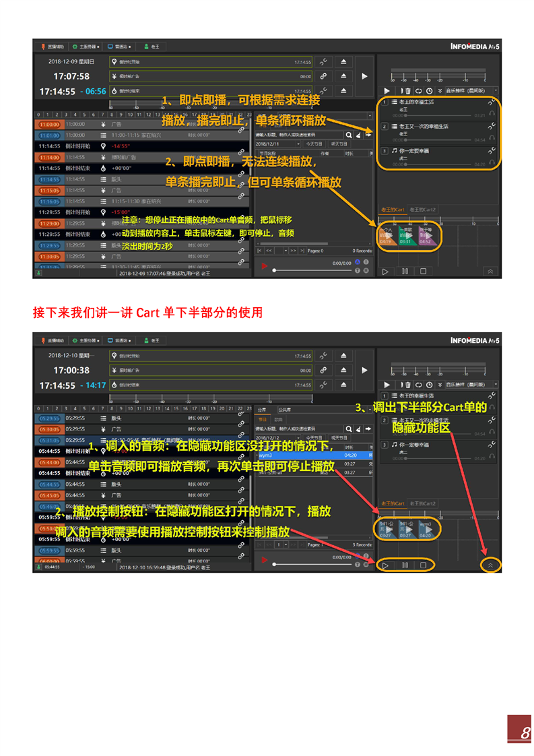Toggle the loop icon in top playlist toolbar
The width and height of the screenshot is (534, 756).
pyautogui.click(x=418, y=90)
